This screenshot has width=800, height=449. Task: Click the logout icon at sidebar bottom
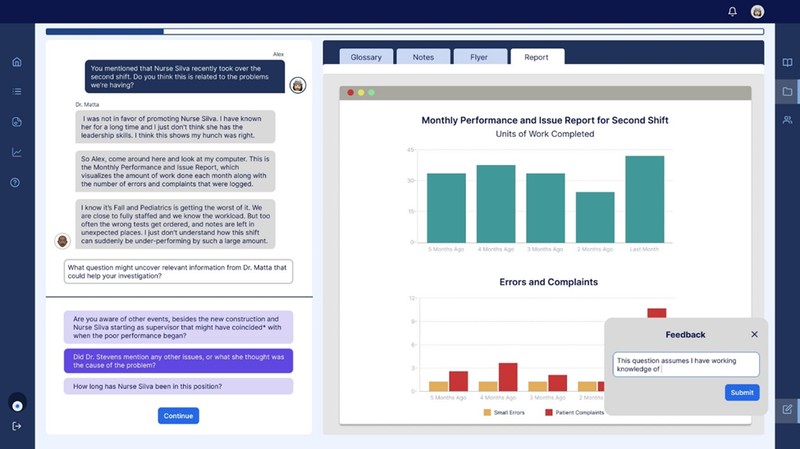(x=17, y=426)
